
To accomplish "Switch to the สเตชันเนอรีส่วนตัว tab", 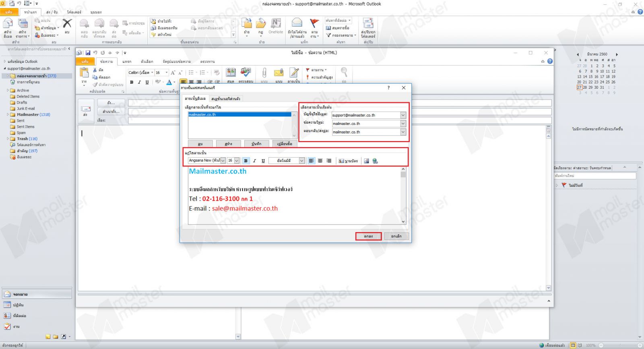I will click(x=226, y=99).
